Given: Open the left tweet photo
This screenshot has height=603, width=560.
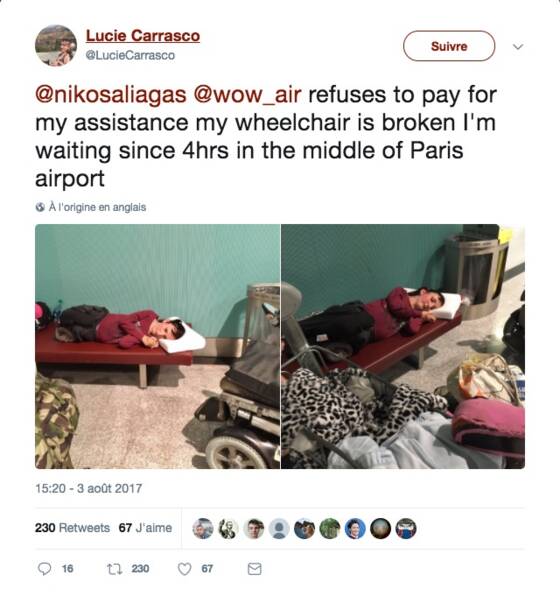Looking at the screenshot, I should coord(158,346).
